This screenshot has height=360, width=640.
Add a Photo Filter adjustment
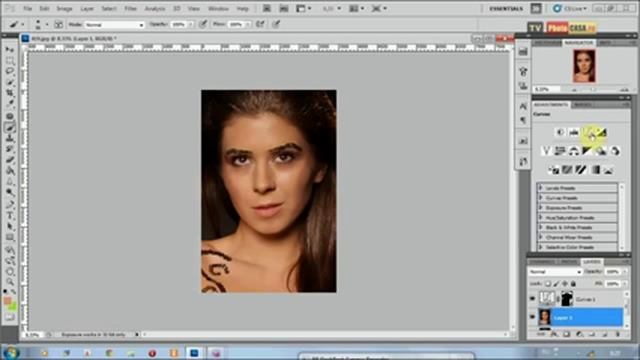[x=601, y=151]
